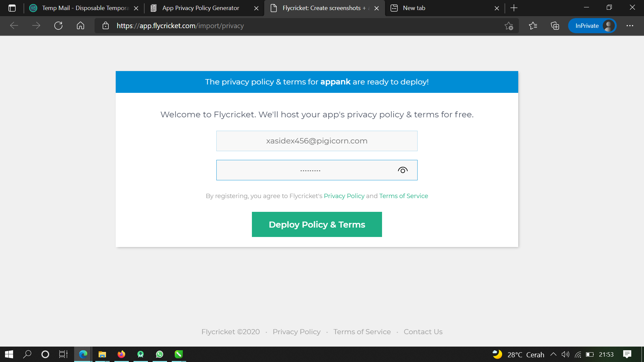644x362 pixels.
Task: Open footer Privacy Policy link
Action: coord(297,331)
